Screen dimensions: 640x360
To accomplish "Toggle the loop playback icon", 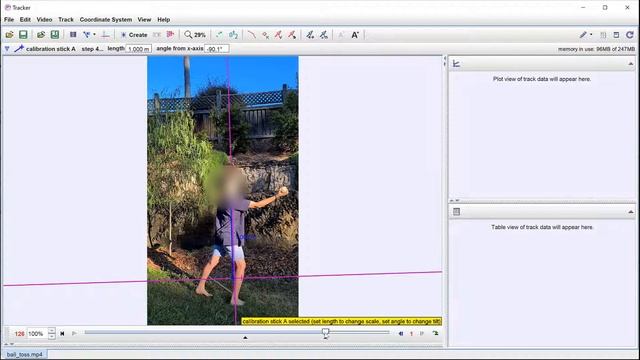I will pos(435,333).
